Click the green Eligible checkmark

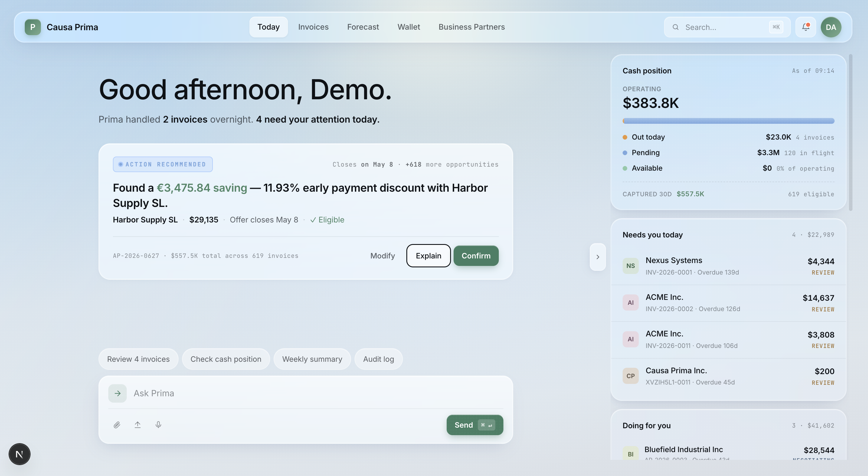click(x=313, y=220)
